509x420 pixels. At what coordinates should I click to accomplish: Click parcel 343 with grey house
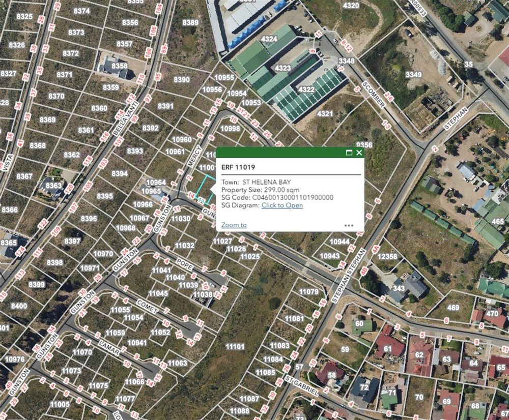[399, 288]
